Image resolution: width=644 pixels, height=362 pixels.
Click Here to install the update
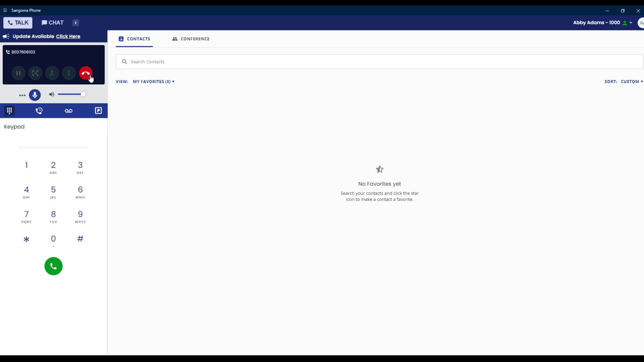tap(68, 36)
